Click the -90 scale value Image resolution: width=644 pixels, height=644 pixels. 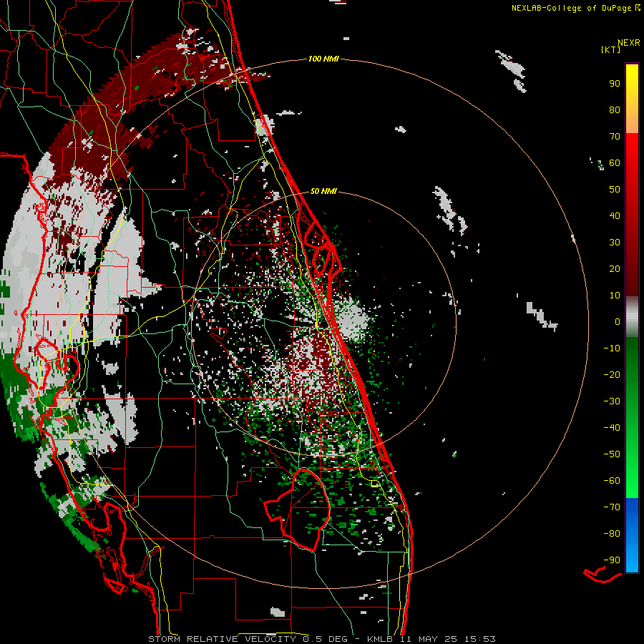tap(612, 560)
